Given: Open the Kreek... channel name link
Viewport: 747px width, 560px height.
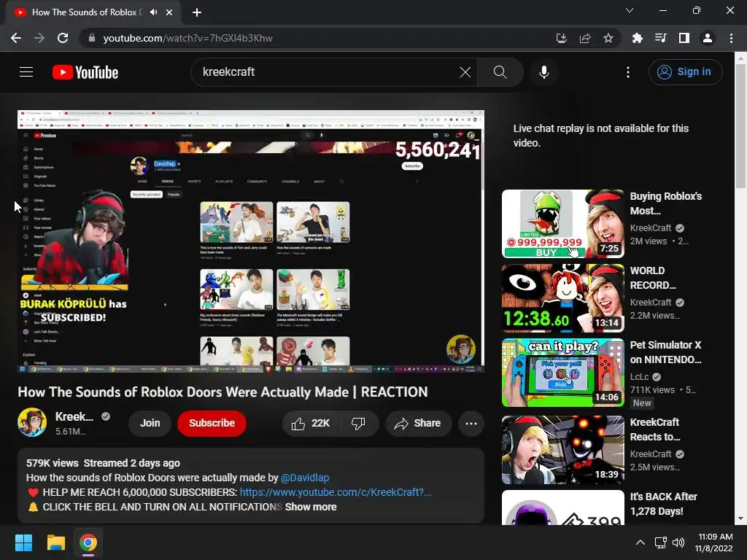Looking at the screenshot, I should pos(74,416).
